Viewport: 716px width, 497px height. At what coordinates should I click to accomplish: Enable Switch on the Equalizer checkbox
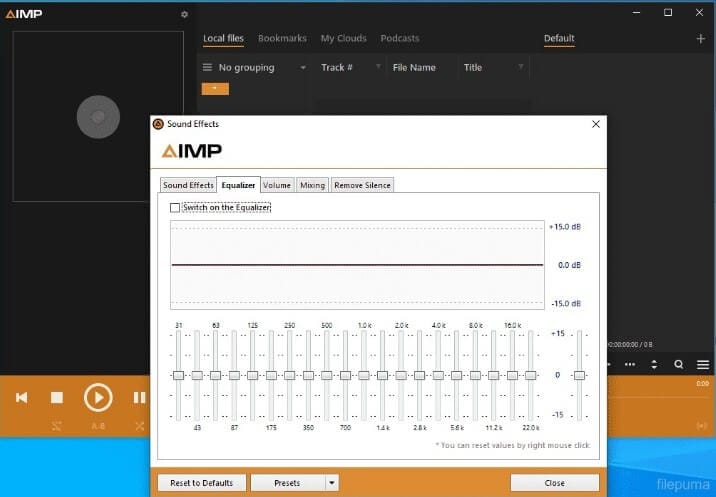coord(175,208)
